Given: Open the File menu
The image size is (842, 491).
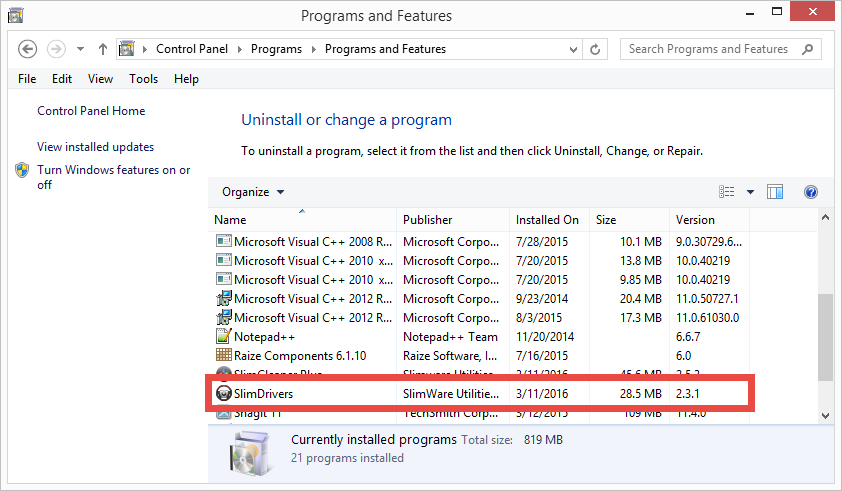Looking at the screenshot, I should click(27, 79).
